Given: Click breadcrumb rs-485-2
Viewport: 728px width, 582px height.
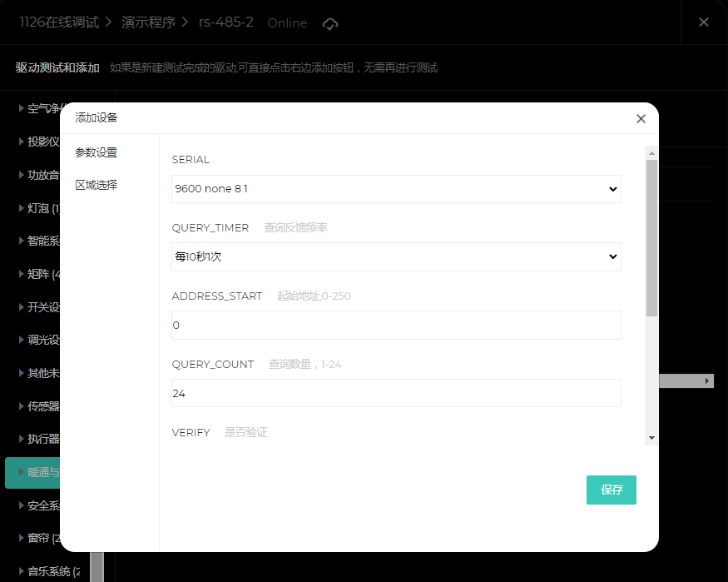Looking at the screenshot, I should 225,22.
